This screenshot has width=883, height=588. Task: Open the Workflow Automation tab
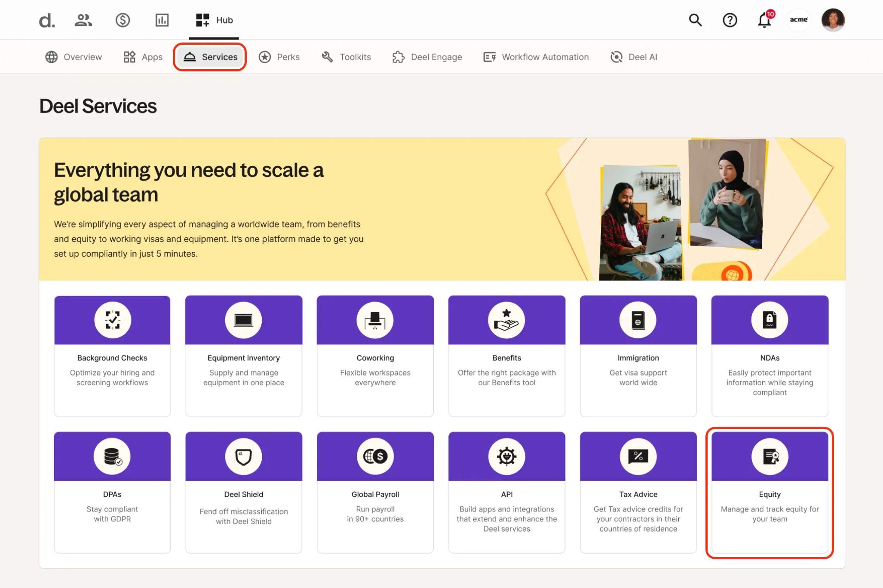tap(536, 57)
